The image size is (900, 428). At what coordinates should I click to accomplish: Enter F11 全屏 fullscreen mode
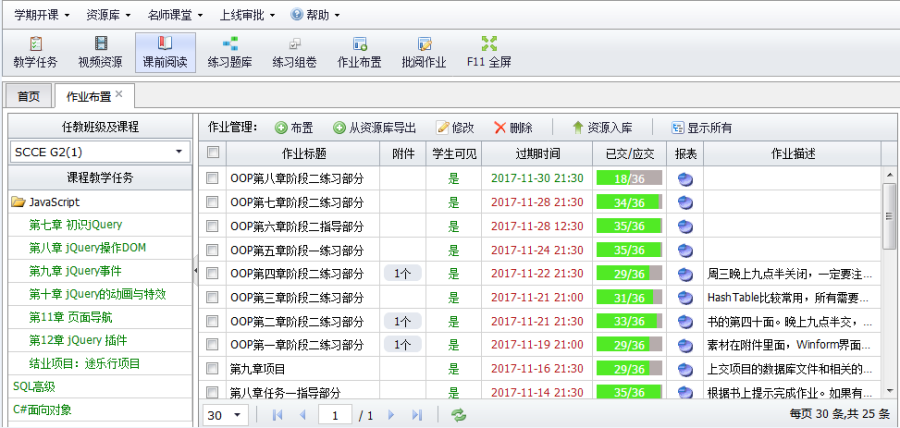pos(489,52)
